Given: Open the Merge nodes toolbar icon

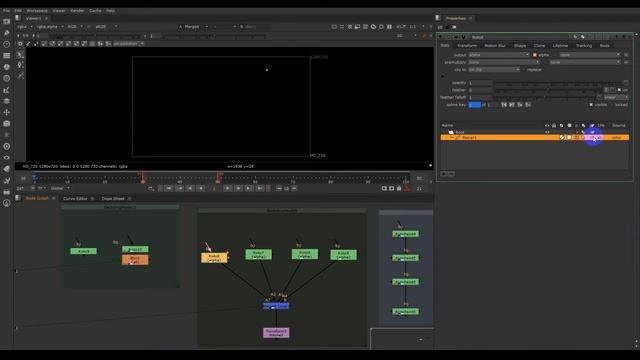Looking at the screenshot, I should click(x=7, y=101).
